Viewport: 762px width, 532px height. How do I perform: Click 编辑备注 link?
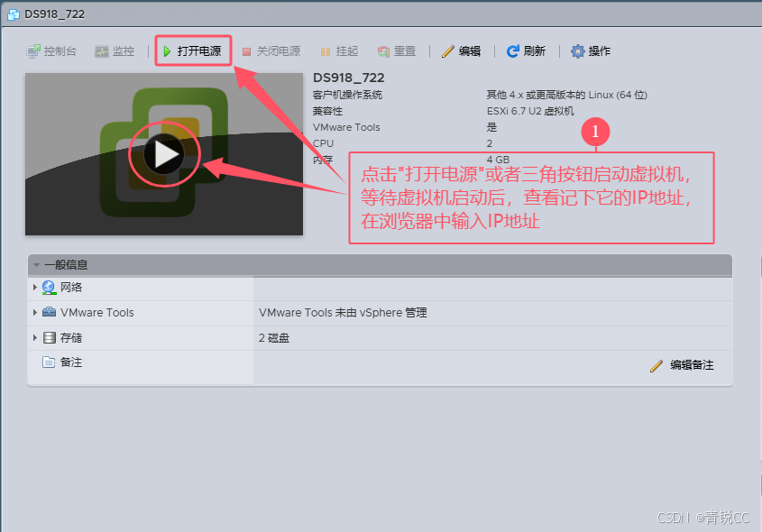(x=692, y=365)
